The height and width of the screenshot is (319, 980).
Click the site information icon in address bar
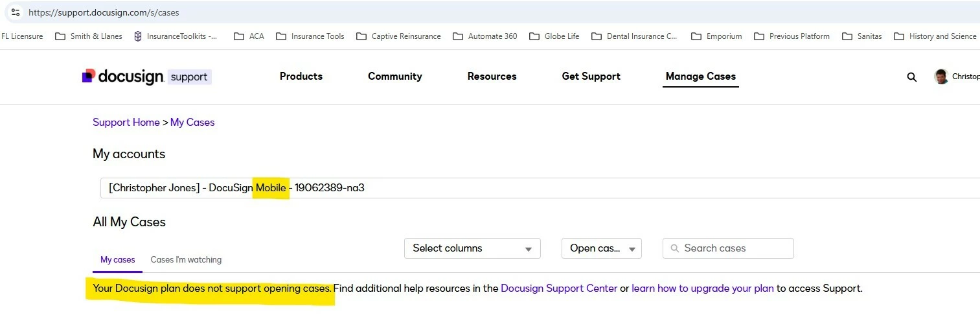pyautogui.click(x=16, y=12)
